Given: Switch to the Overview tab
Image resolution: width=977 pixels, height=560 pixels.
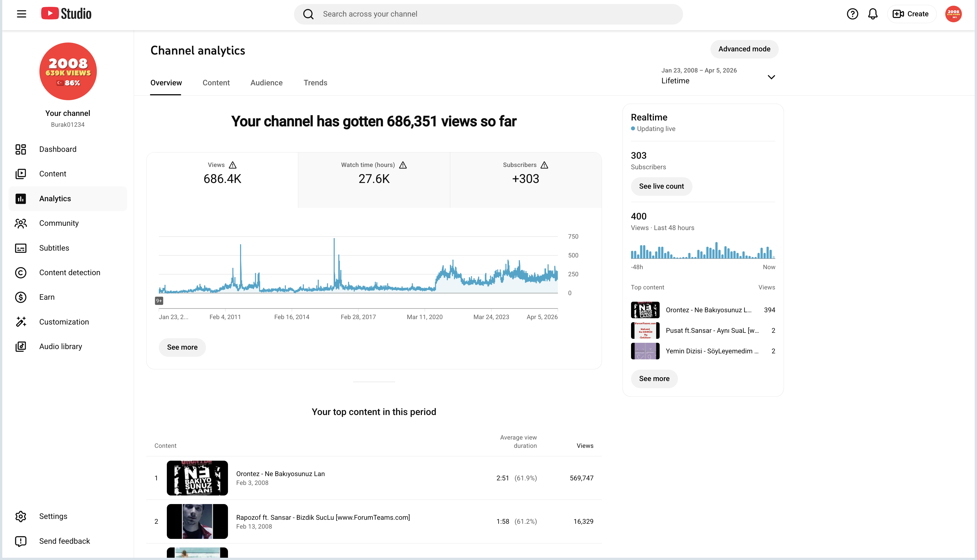Looking at the screenshot, I should [166, 83].
